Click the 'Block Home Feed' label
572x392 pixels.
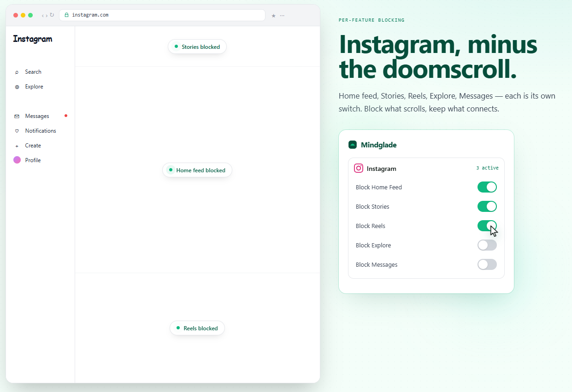click(x=379, y=187)
